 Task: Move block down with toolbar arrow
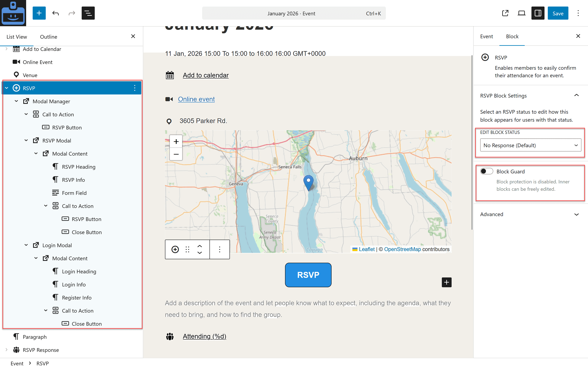click(x=199, y=253)
